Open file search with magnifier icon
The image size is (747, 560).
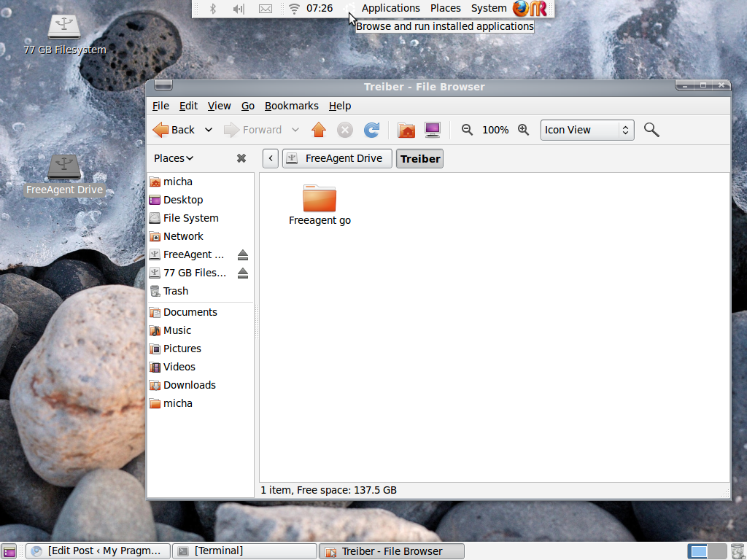point(651,130)
